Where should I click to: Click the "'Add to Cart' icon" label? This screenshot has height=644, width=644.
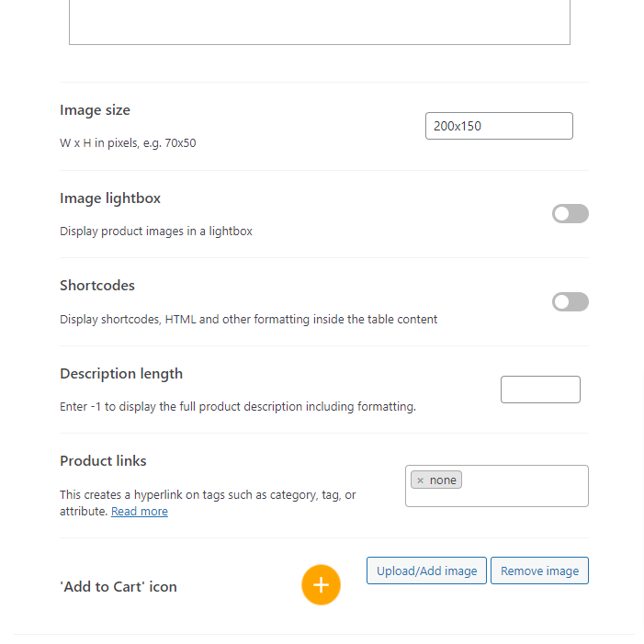[x=119, y=587]
